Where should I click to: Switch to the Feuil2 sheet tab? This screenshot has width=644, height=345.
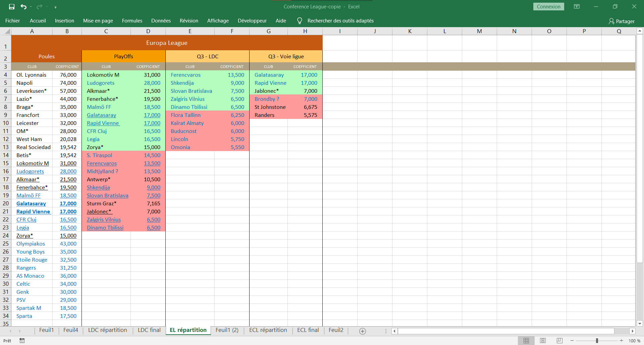336,330
